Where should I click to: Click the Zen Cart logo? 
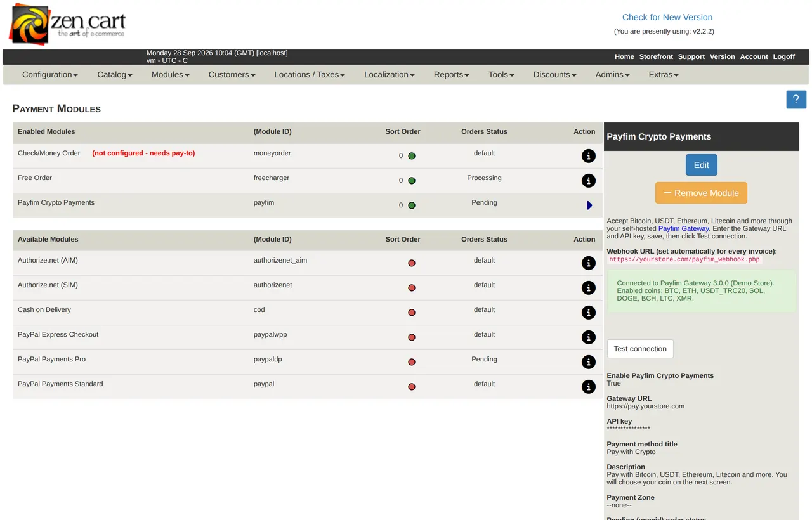tap(67, 24)
